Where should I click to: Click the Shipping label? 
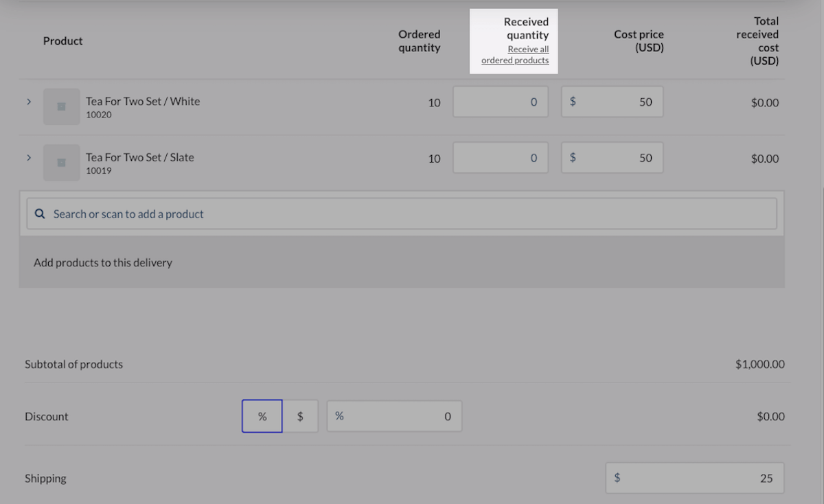[x=45, y=478]
